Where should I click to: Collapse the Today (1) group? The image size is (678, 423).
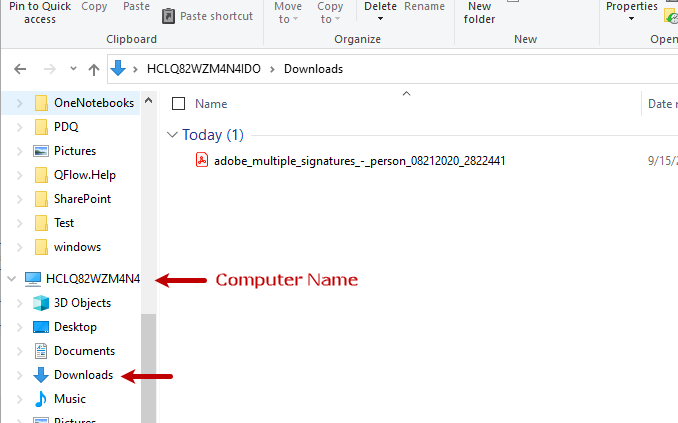(x=172, y=135)
